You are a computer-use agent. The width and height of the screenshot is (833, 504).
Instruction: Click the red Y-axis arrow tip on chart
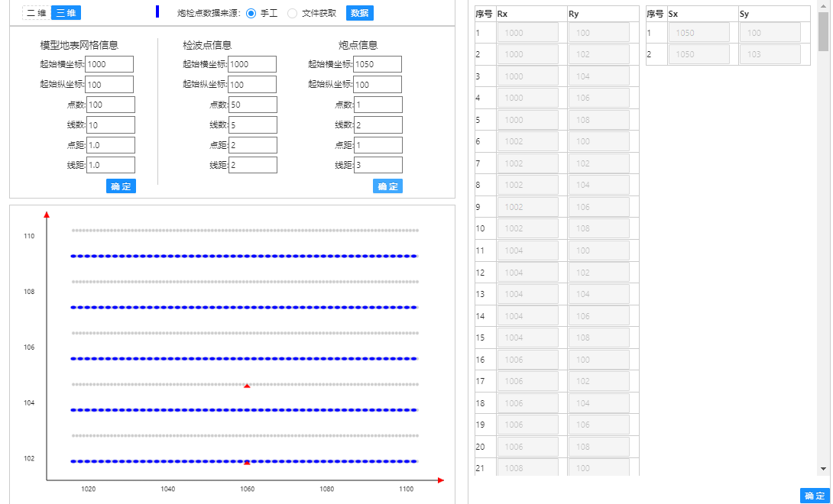point(47,215)
